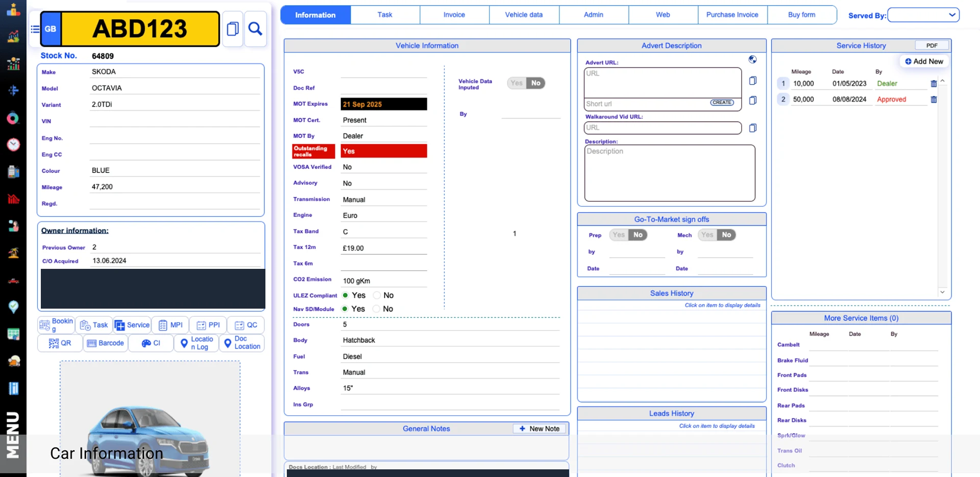This screenshot has height=477, width=980.
Task: Open the podium star icon in sidebar
Action: tap(13, 10)
